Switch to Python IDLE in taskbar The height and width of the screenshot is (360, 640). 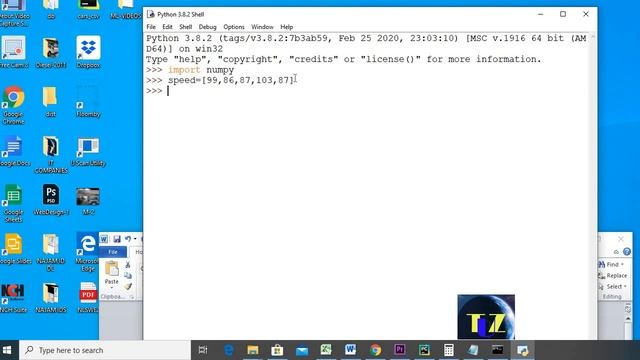pyautogui.click(x=522, y=350)
